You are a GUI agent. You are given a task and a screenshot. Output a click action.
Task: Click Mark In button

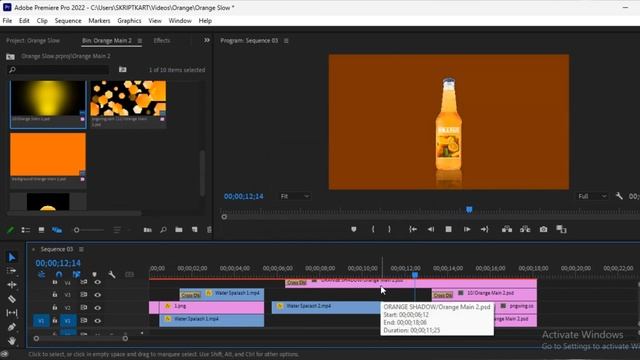click(373, 229)
